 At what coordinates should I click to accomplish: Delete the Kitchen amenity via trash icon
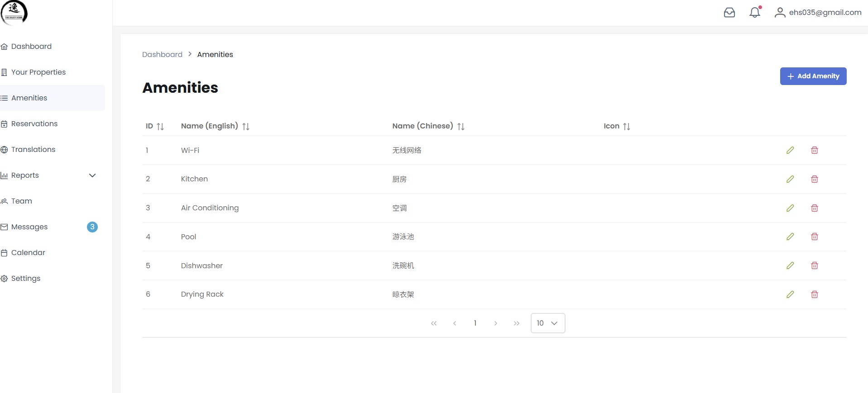tap(814, 179)
